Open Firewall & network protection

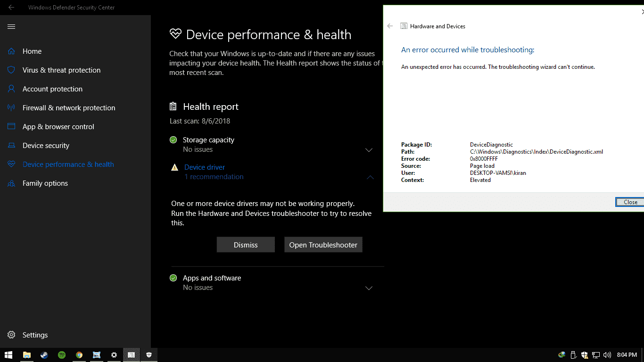[69, 108]
